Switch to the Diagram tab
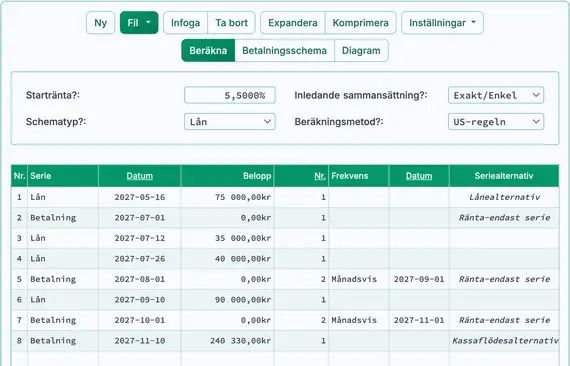 click(361, 51)
